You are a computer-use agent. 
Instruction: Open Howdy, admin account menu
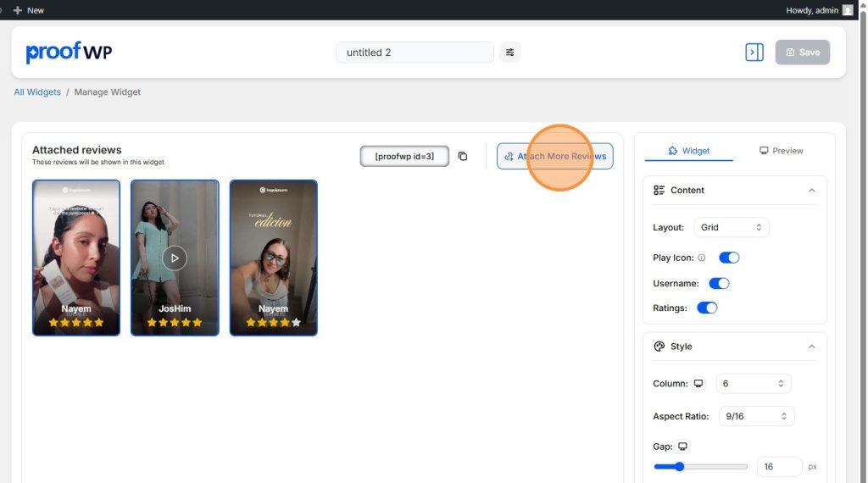tap(819, 10)
